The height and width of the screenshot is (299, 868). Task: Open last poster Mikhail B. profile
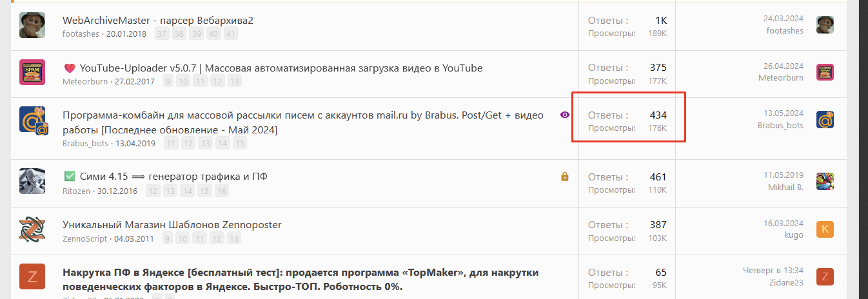(x=784, y=187)
